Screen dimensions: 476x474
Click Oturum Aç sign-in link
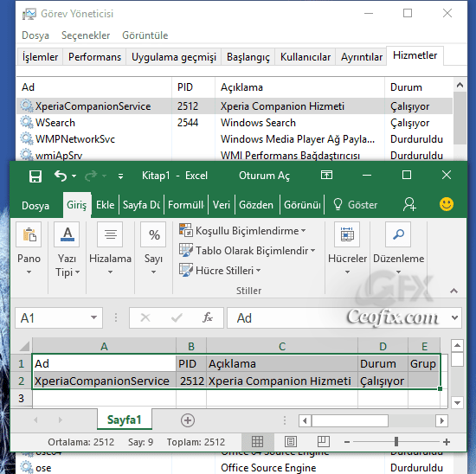coord(264,176)
